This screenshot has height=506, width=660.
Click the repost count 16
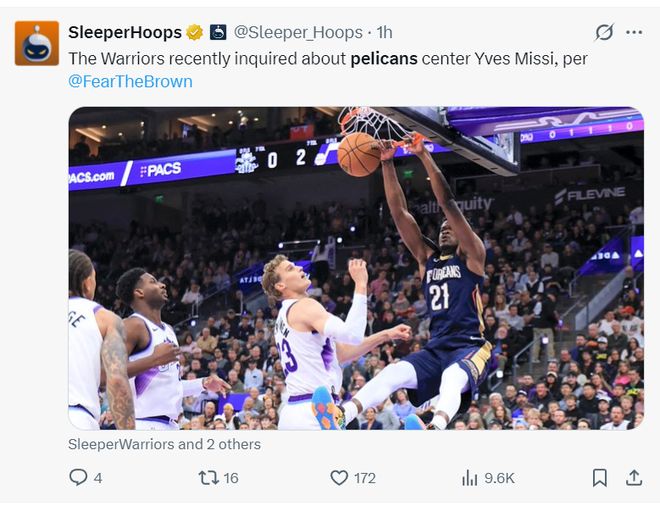[231, 478]
